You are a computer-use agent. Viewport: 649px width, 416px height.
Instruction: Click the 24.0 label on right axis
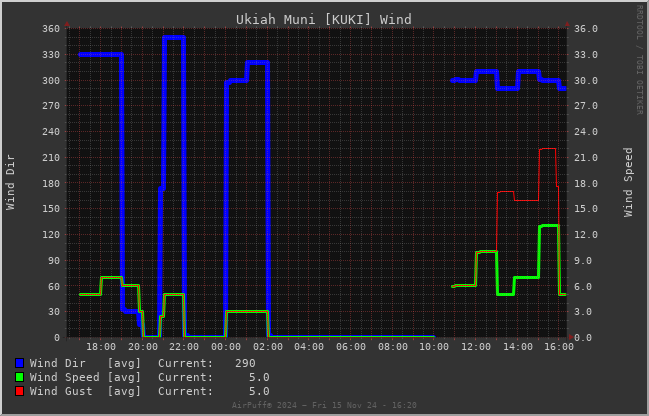[x=586, y=132]
